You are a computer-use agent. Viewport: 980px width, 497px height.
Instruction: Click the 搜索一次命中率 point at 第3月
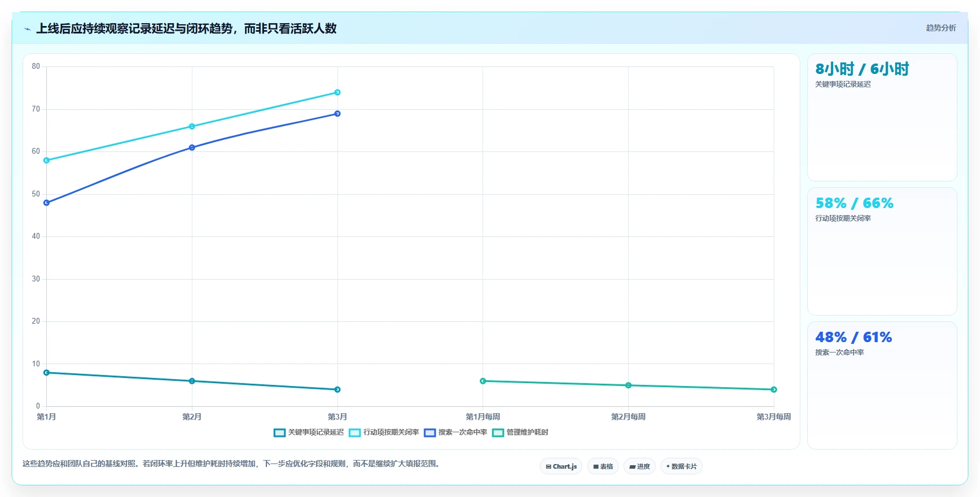(337, 114)
